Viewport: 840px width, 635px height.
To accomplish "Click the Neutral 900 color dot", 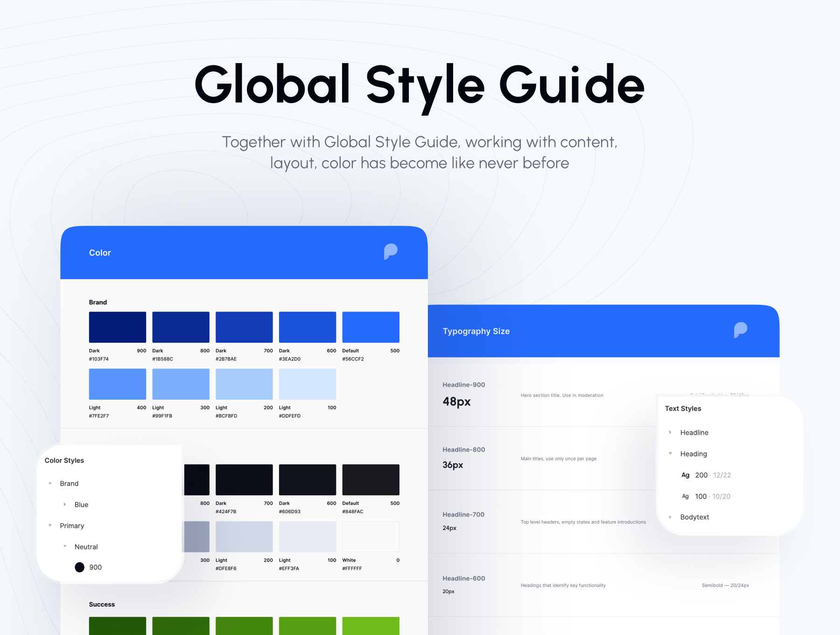I will pos(80,567).
